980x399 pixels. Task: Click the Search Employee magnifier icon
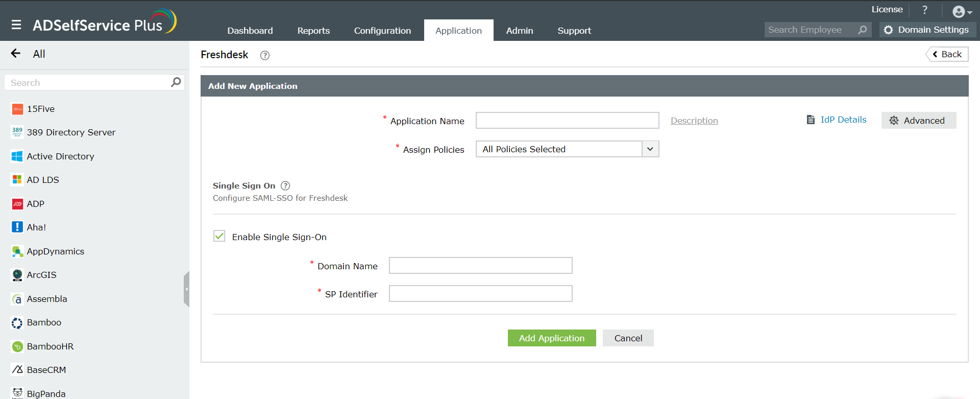[862, 30]
